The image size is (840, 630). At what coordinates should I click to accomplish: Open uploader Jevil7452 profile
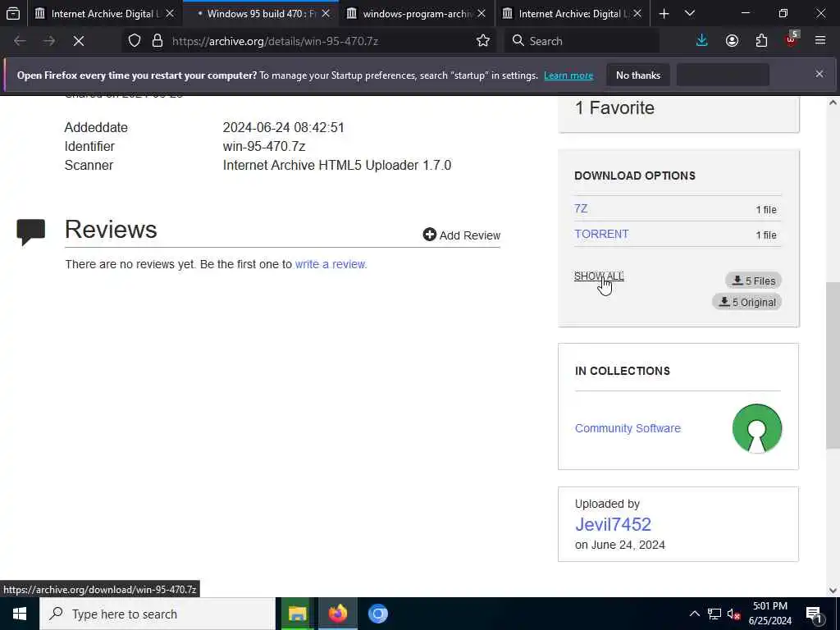coord(613,524)
